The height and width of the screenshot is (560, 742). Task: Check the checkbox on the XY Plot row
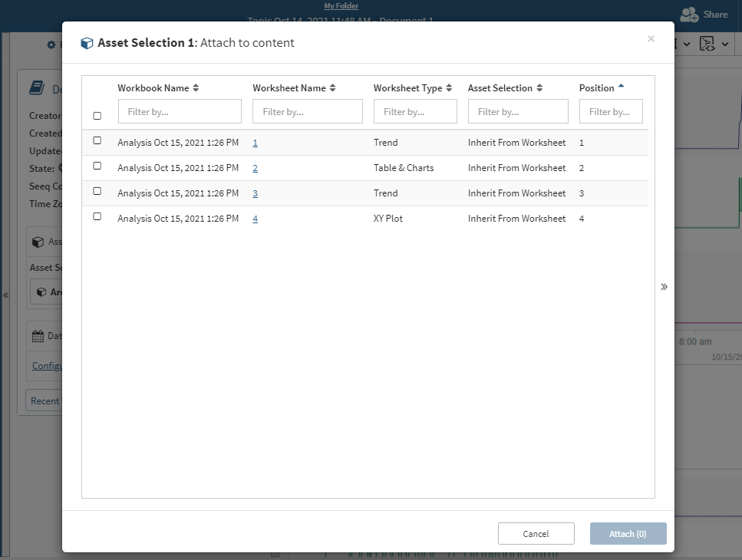pos(97,216)
